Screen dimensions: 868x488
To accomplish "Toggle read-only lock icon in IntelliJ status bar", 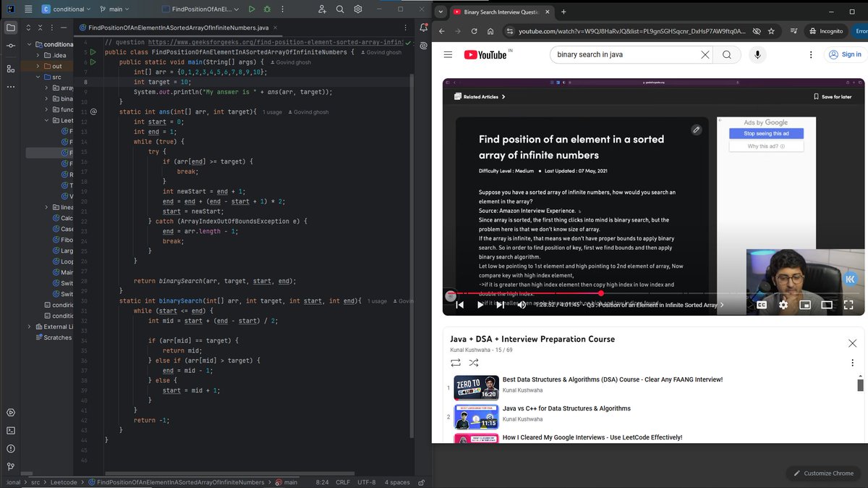I will 422,482.
